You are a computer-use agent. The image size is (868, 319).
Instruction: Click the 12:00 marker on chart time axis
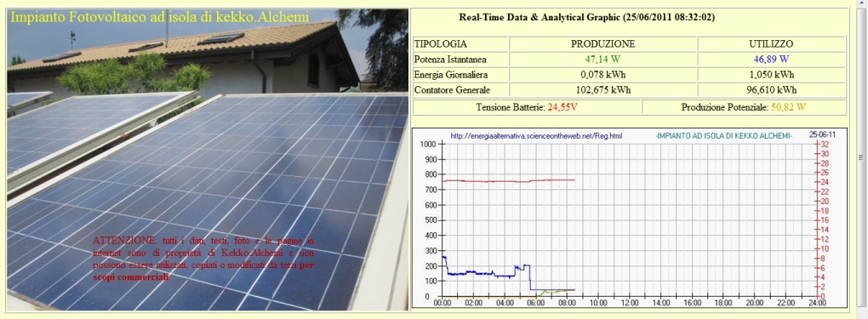pos(630,303)
